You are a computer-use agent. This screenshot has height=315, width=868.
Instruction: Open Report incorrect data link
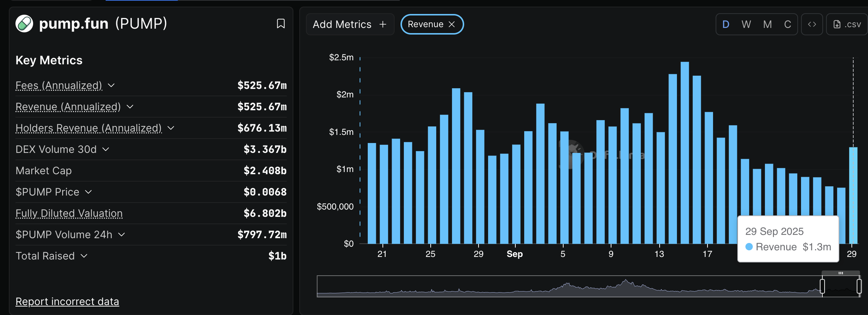(x=67, y=301)
